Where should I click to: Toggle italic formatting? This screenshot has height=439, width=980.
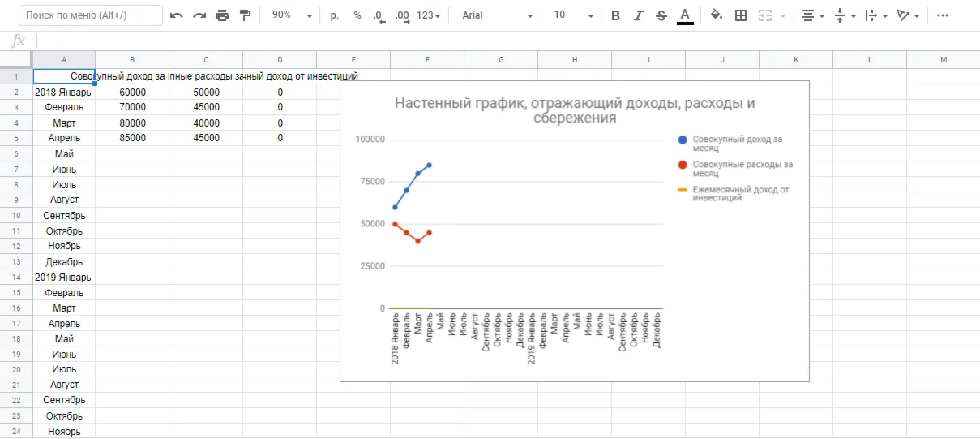(x=639, y=15)
